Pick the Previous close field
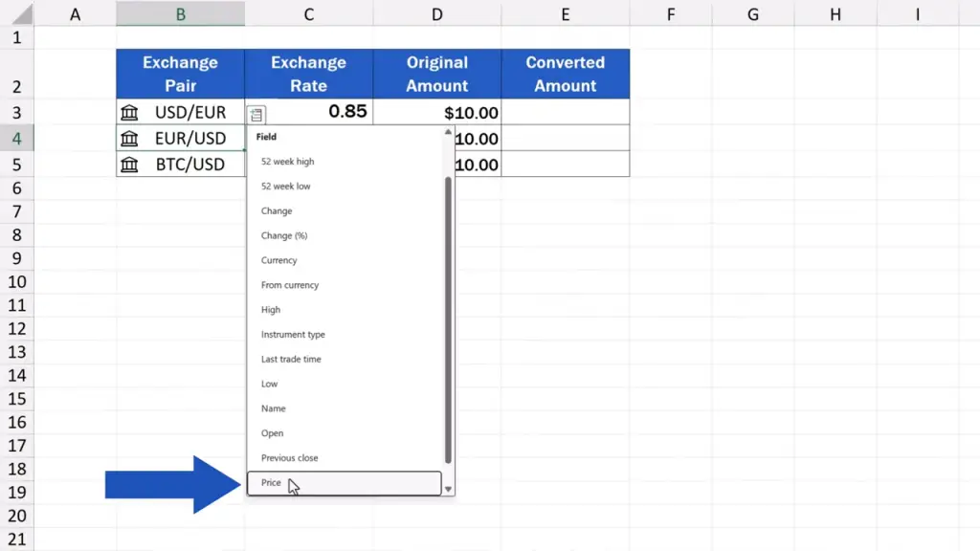The image size is (980, 551). pyautogui.click(x=289, y=458)
